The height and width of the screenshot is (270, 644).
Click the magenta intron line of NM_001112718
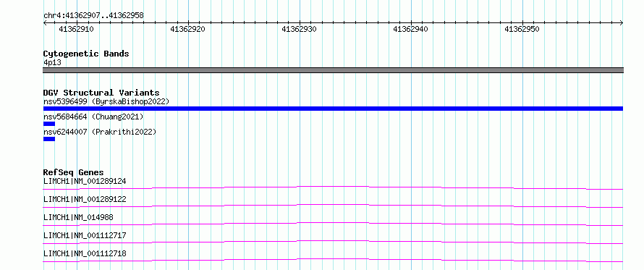[x=333, y=260]
